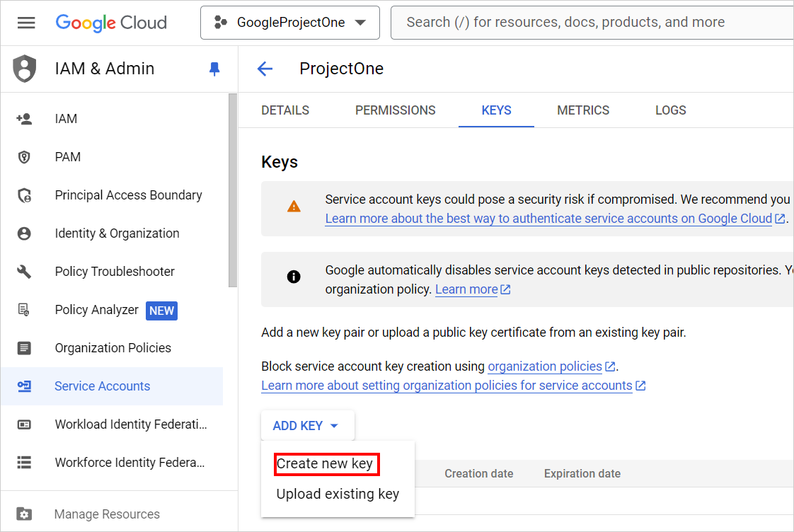Click the Workforce Identity Federation list icon
794x532 pixels.
pos(24,463)
